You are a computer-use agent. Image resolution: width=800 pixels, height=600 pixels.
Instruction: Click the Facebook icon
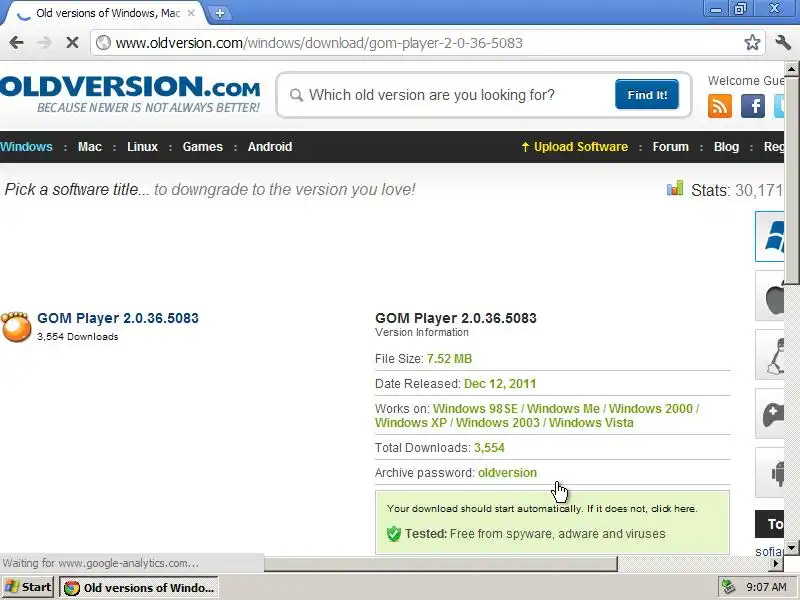tap(753, 106)
